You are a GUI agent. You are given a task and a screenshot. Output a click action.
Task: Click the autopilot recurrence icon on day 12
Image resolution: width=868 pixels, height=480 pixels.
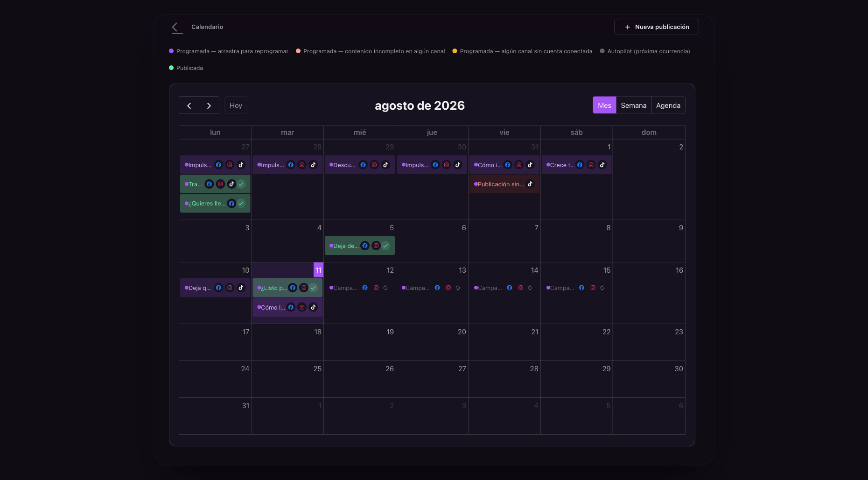coord(385,288)
